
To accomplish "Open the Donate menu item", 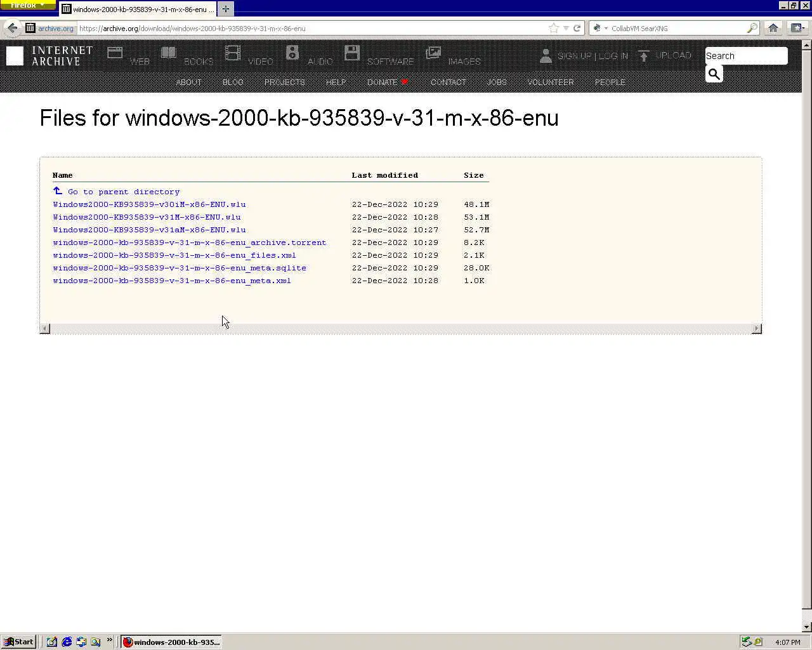I will click(388, 83).
